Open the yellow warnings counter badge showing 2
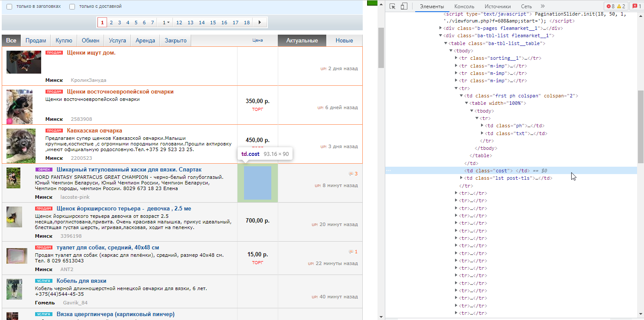The width and height of the screenshot is (644, 320). point(621,6)
